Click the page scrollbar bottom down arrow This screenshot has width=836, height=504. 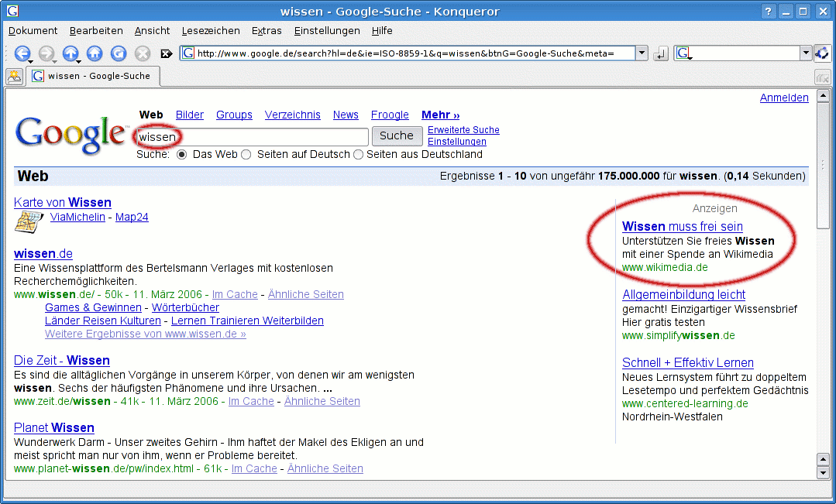[823, 473]
